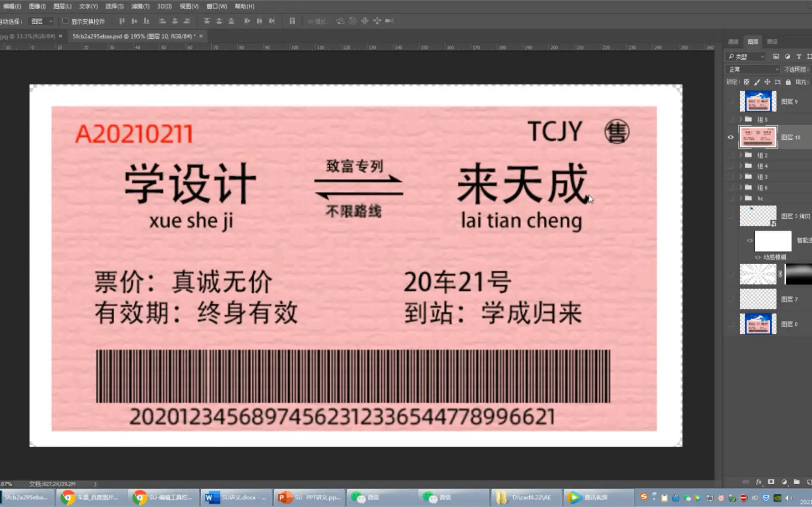Open the 图像(I) menu
Viewport: 812px width, 507px height.
[x=37, y=6]
